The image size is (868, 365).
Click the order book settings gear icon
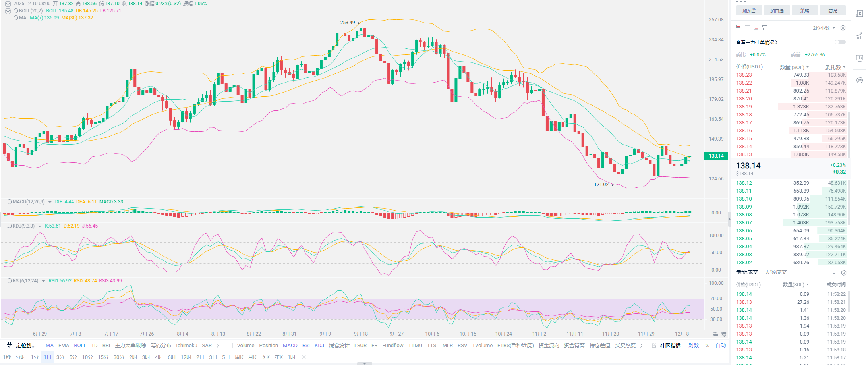[843, 28]
